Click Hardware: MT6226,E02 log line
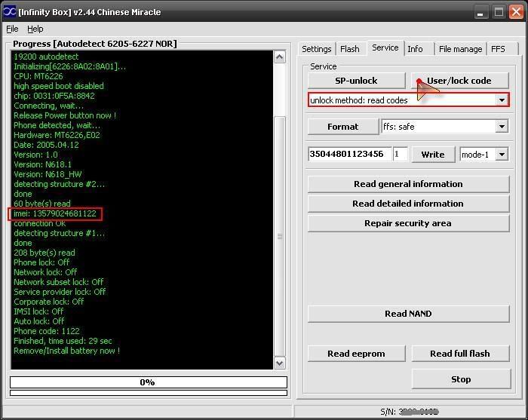 point(57,135)
